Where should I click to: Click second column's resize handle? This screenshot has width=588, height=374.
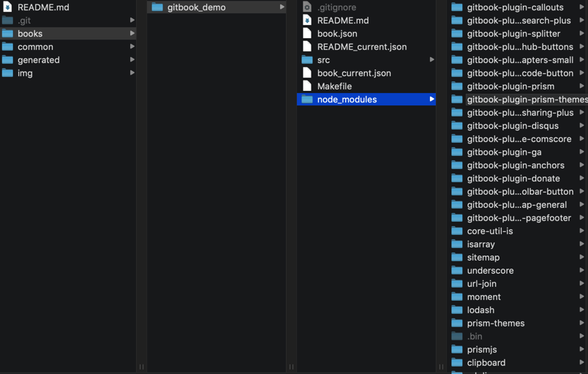291,367
